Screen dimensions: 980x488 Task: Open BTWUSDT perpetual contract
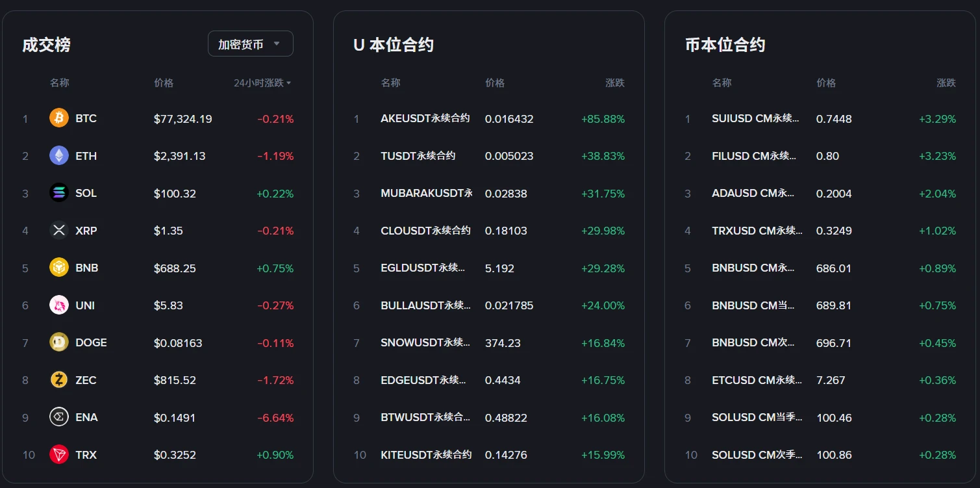click(x=425, y=418)
